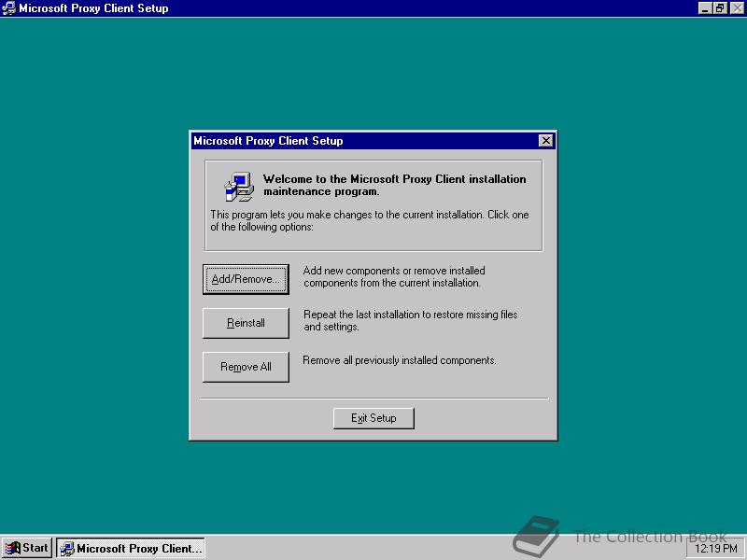Exit Setup using the bottom button

[373, 418]
